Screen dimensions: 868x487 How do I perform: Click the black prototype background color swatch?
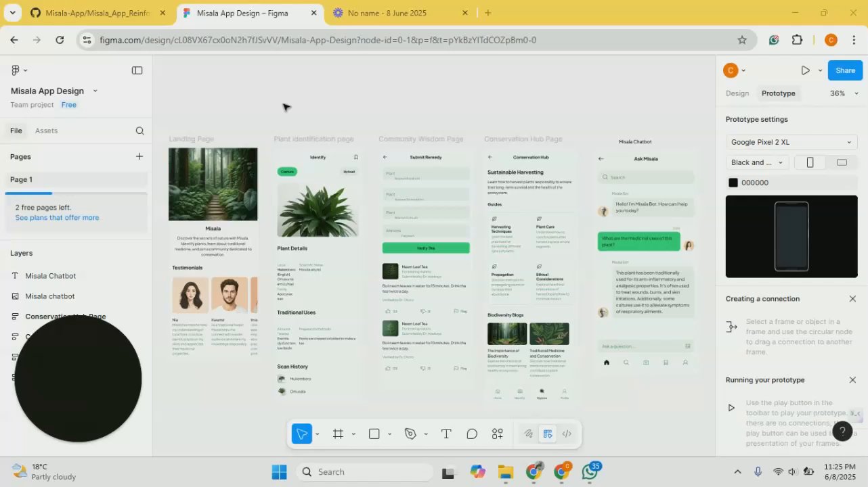733,183
